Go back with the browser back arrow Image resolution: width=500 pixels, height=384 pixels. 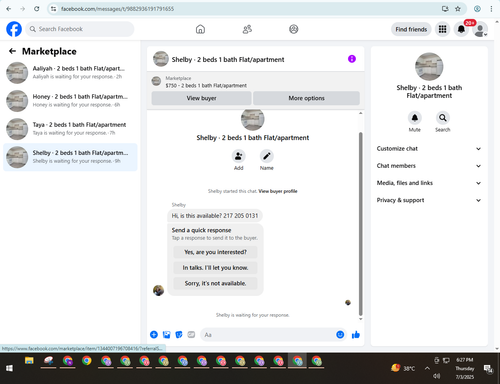pyautogui.click(x=9, y=9)
